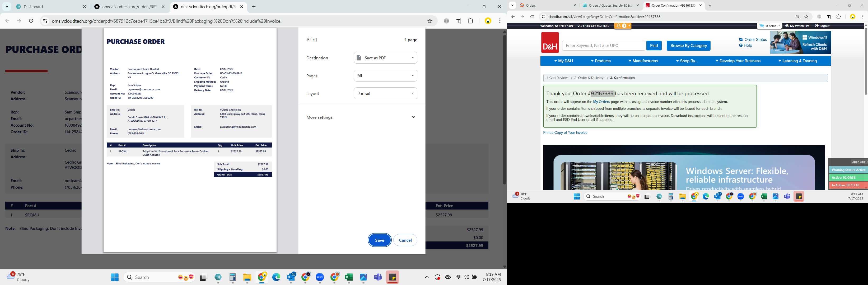Reload the orderpdf page in left browser
Screen dimensions: 868x285
[x=31, y=21]
